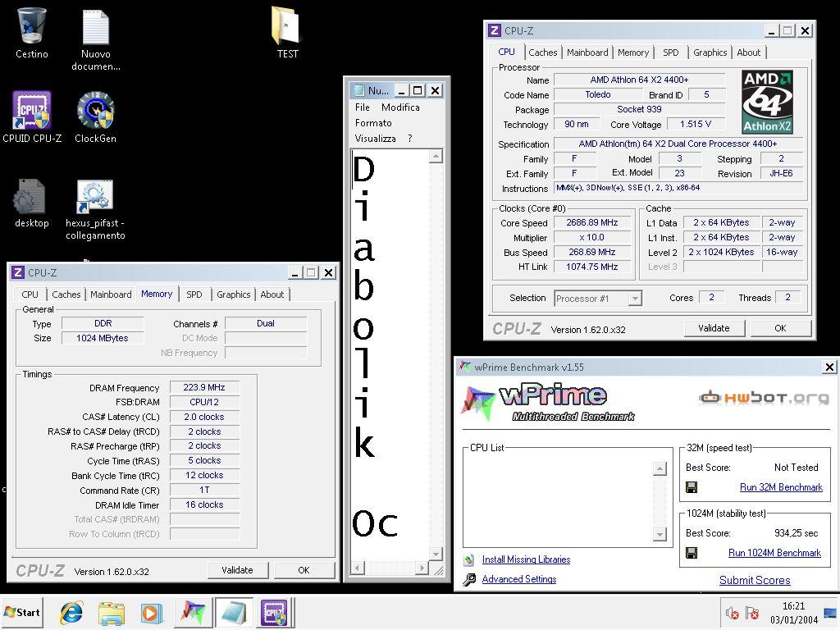Open file explorer from the taskbar
Image resolution: width=840 pixels, height=630 pixels.
click(112, 613)
